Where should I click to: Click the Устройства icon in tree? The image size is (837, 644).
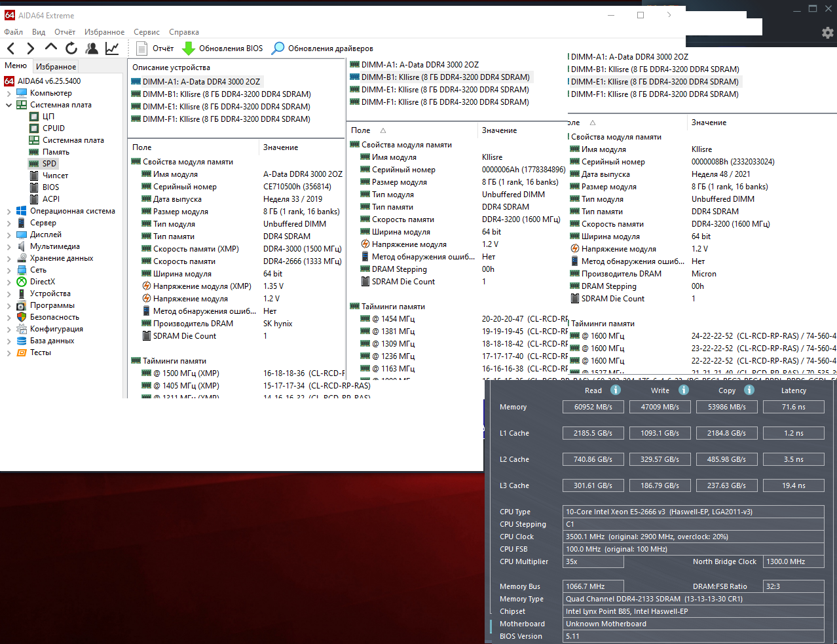(21, 294)
